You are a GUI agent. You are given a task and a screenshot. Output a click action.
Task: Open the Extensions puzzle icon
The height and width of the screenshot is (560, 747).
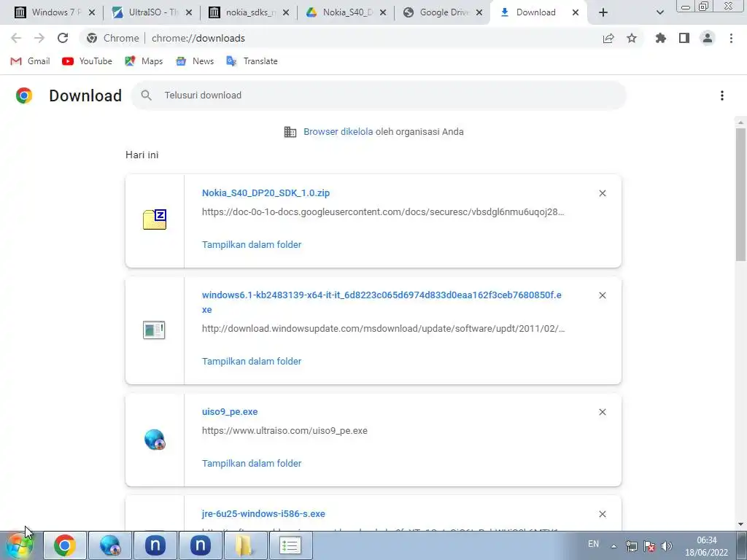click(661, 38)
